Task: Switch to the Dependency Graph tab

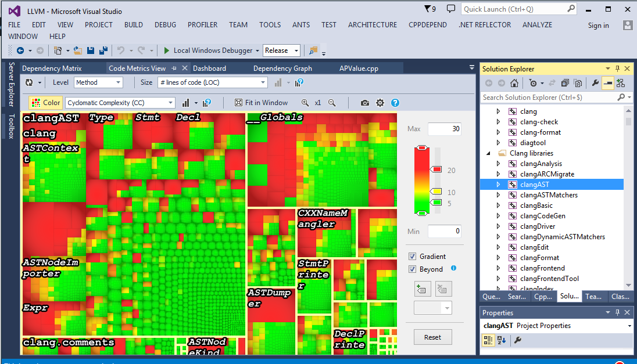Action: point(282,68)
